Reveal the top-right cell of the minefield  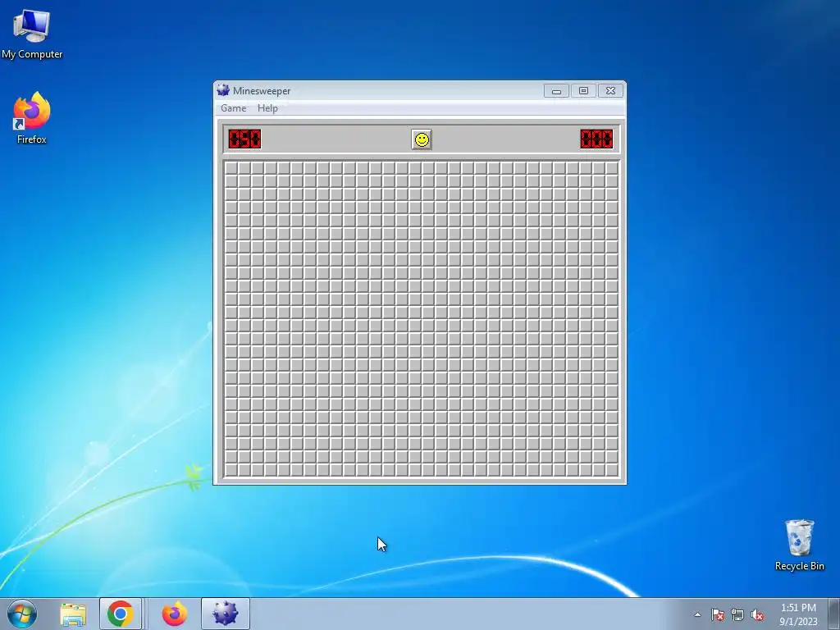[611, 168]
